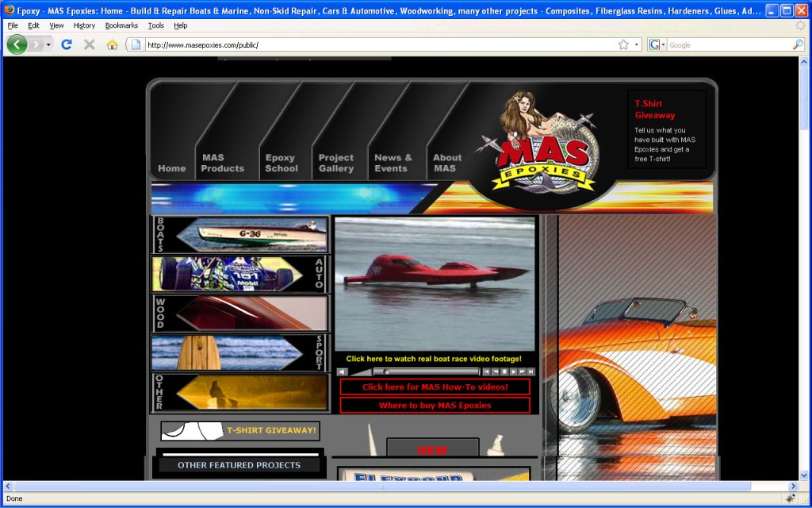Skip to the video's end with last button

(530, 371)
